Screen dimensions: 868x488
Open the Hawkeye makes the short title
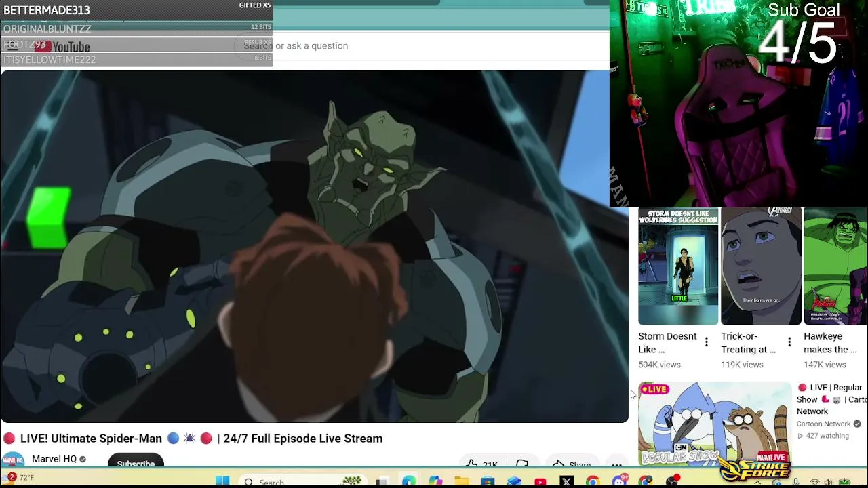(831, 343)
